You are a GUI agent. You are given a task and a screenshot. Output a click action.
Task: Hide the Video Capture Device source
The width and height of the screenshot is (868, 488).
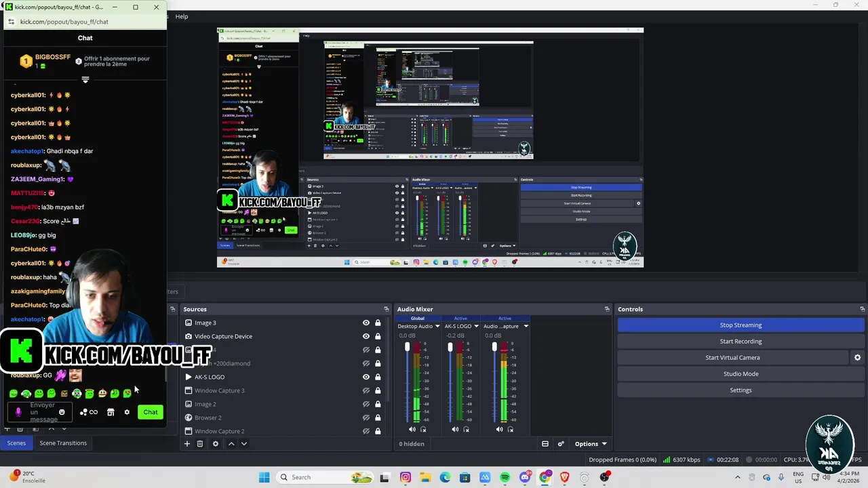366,336
